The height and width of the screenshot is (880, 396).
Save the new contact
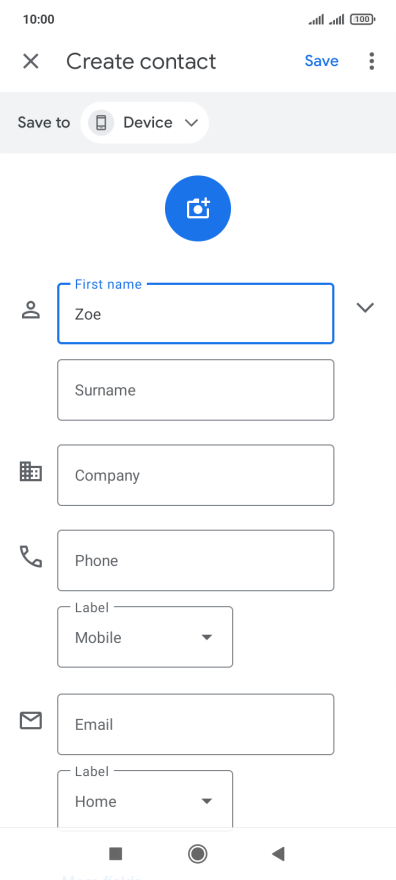tap(321, 61)
